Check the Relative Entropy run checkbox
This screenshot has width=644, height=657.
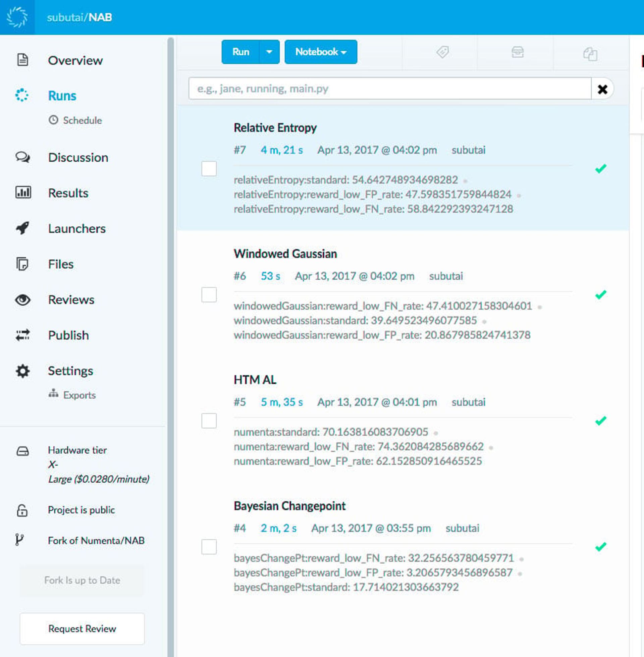coord(209,168)
